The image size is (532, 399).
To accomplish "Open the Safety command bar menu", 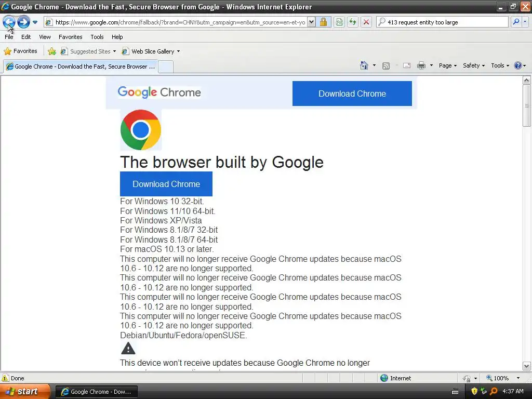I will (474, 65).
